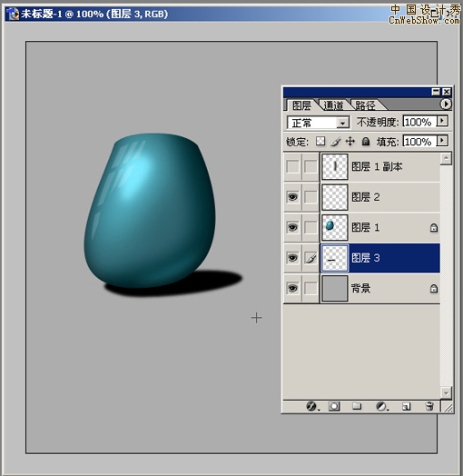Screen dimensions: 463x476
Task: Click the 填充 fill value field
Action: tap(419, 141)
